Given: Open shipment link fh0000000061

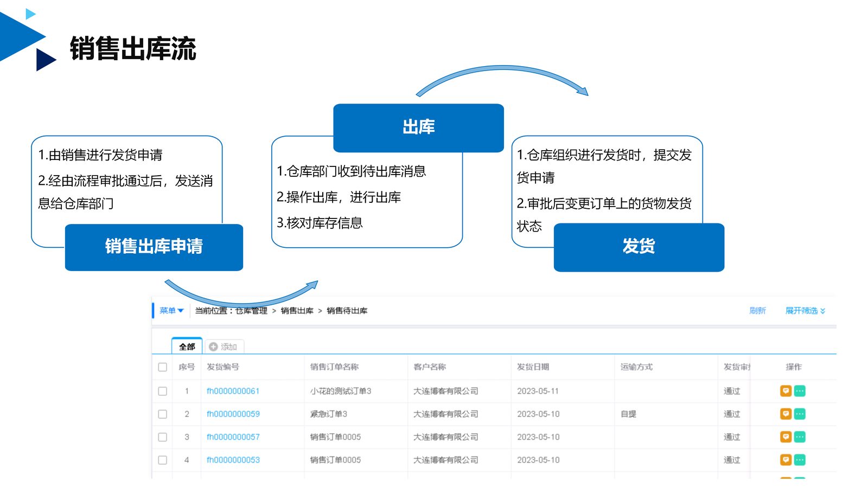Looking at the screenshot, I should point(233,391).
